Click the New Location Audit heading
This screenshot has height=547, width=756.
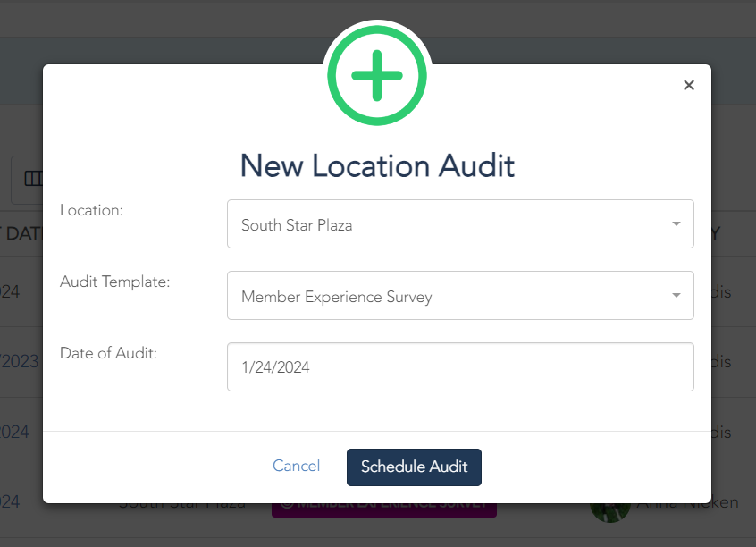377,165
